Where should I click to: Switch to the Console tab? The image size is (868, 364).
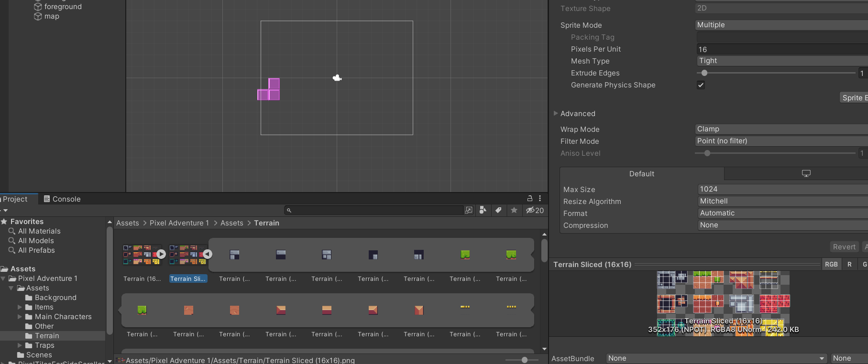(62, 199)
